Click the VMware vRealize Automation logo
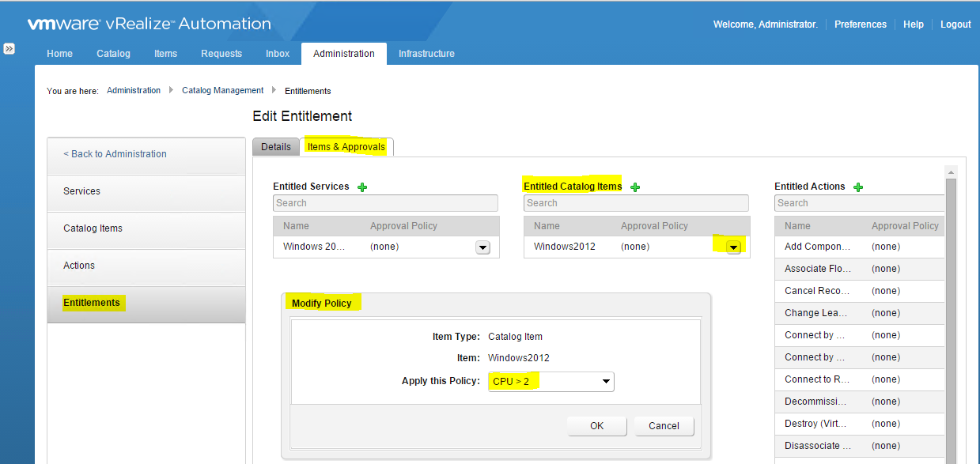Image resolution: width=980 pixels, height=464 pixels. coord(149,24)
